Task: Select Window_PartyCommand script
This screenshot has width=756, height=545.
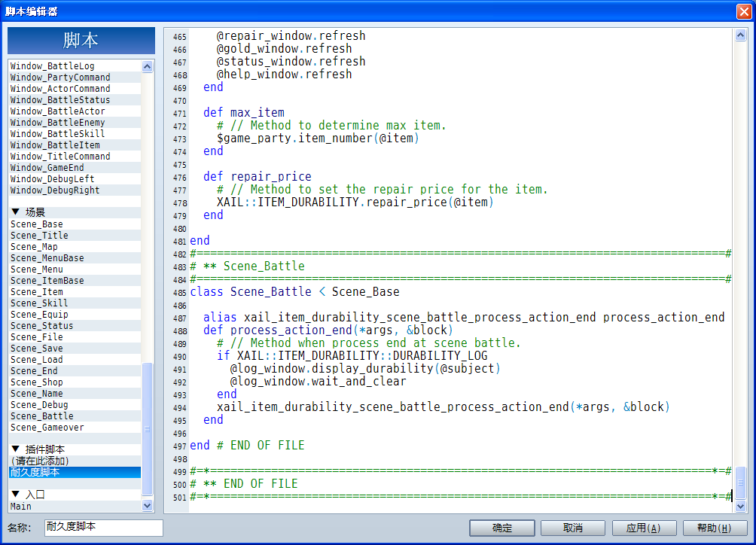Action: [75, 77]
